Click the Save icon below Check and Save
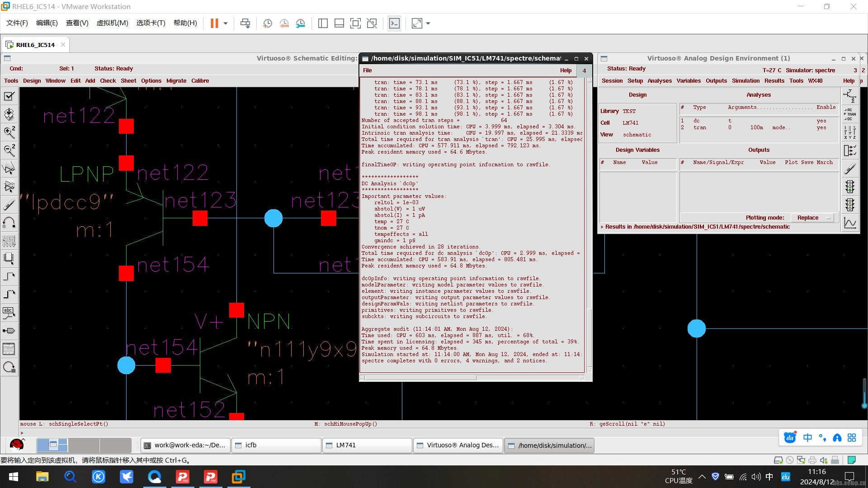 9,114
